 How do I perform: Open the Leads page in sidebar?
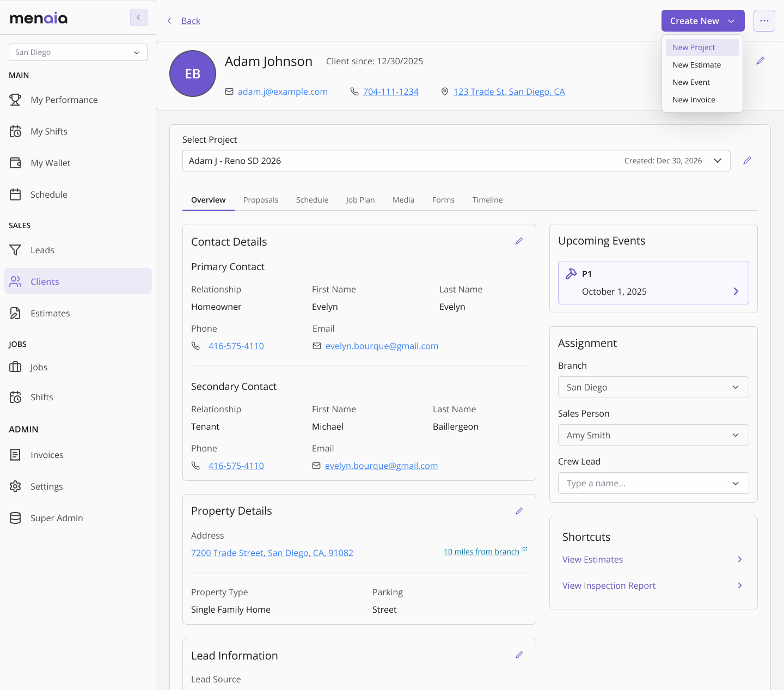click(x=78, y=250)
